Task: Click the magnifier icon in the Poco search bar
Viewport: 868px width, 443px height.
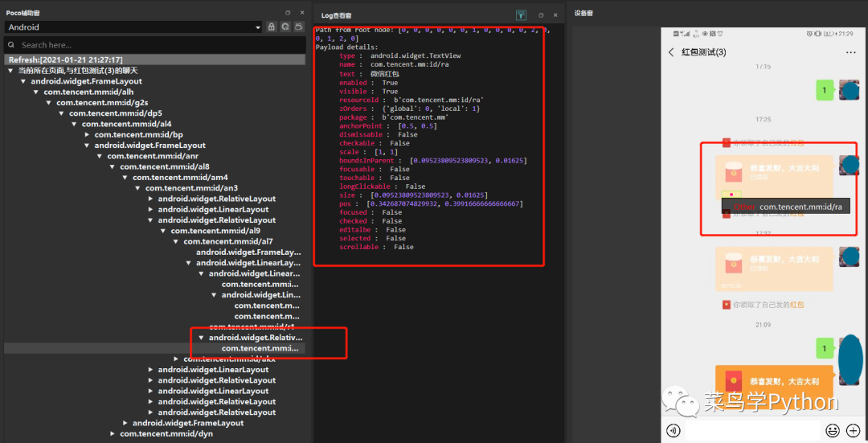Action: point(11,45)
